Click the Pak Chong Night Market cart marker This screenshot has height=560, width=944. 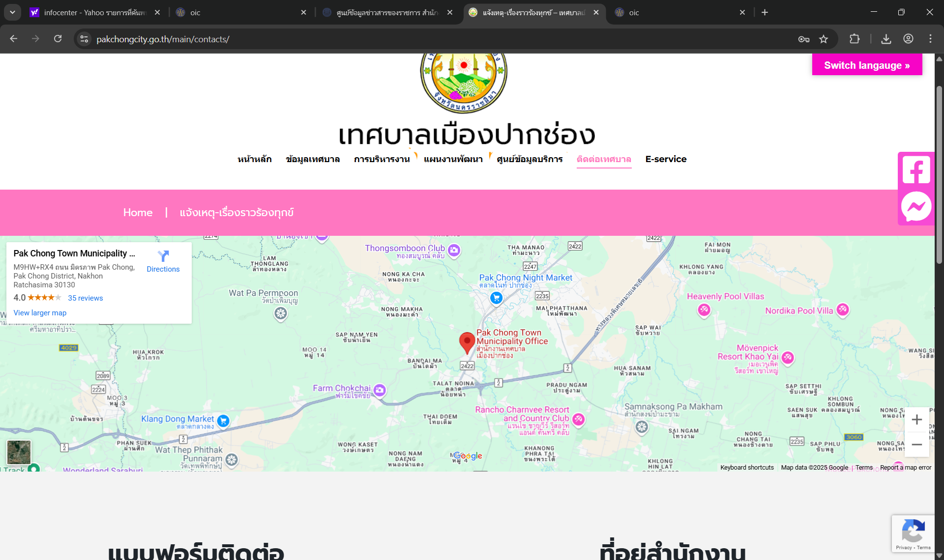click(496, 298)
